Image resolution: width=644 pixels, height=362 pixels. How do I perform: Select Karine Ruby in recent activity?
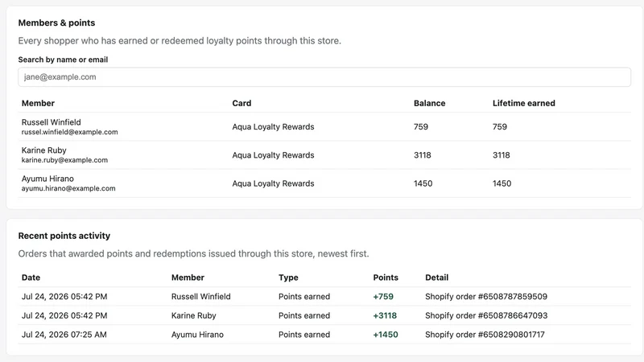[193, 315]
